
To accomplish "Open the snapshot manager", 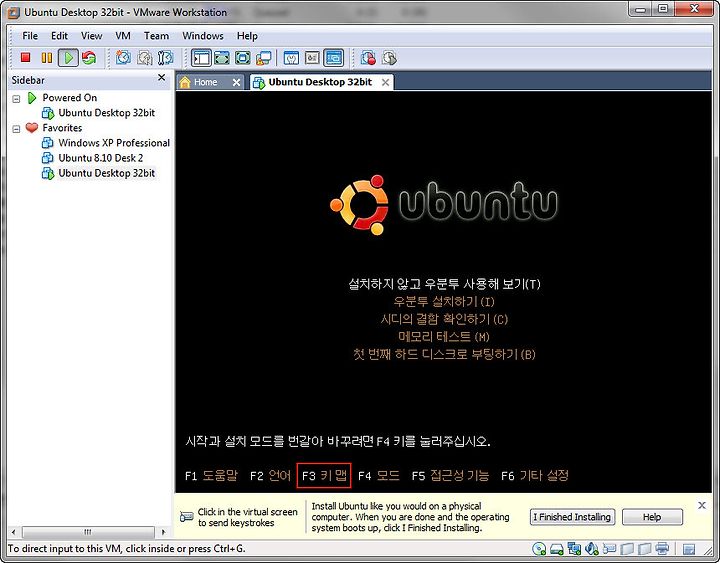I will point(165,58).
